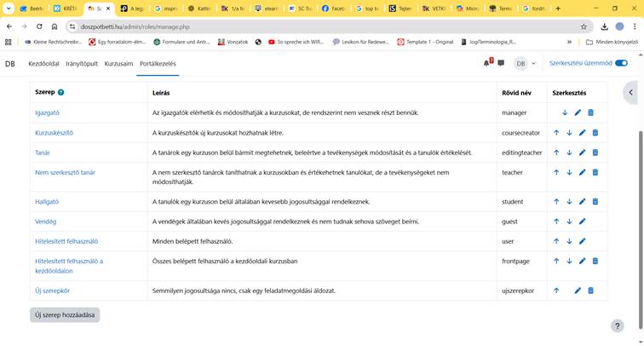The height and width of the screenshot is (346, 644).
Task: Move the Hallgató role up
Action: point(556,201)
